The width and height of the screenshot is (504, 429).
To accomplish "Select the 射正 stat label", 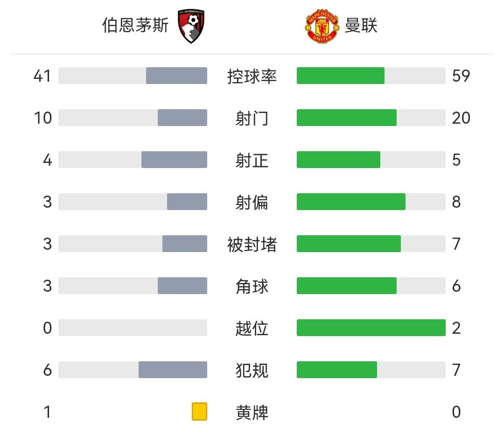I will pyautogui.click(x=252, y=160).
